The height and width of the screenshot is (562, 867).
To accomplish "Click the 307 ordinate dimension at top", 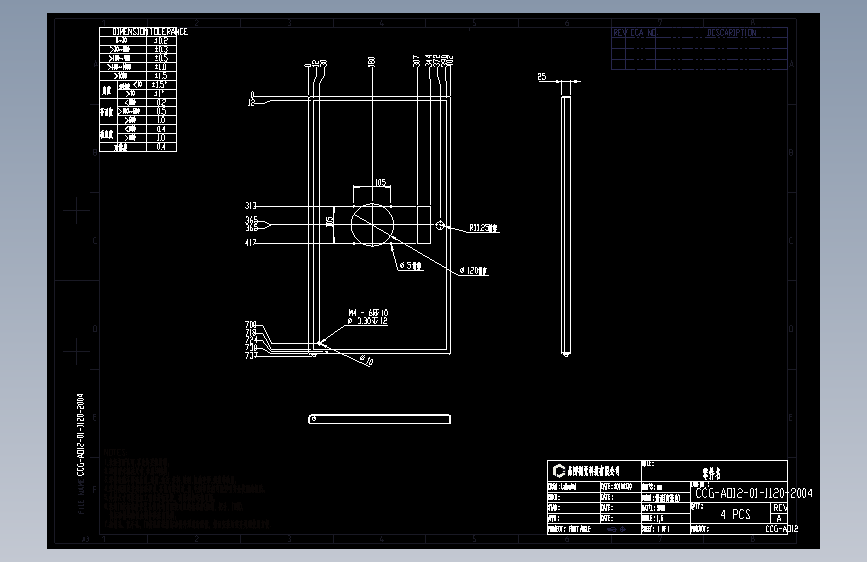I will [416, 61].
